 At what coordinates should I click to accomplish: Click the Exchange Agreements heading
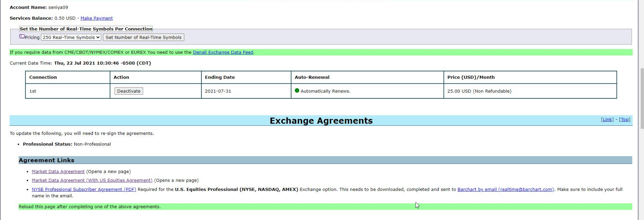click(x=321, y=121)
